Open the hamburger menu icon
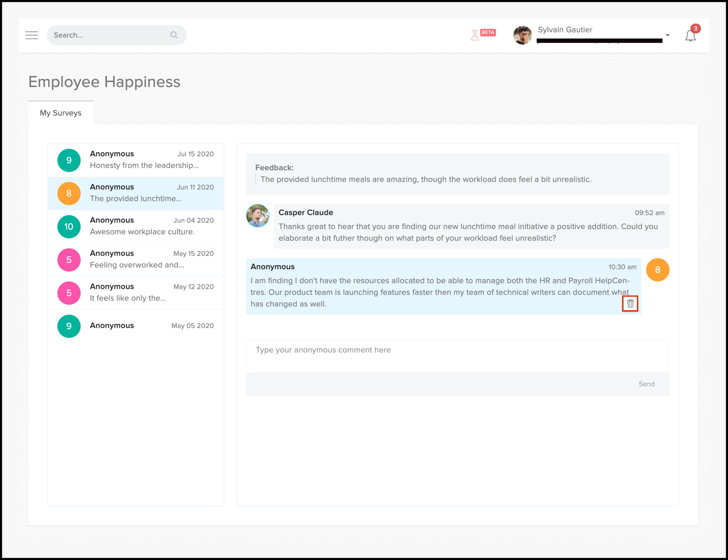 point(32,35)
